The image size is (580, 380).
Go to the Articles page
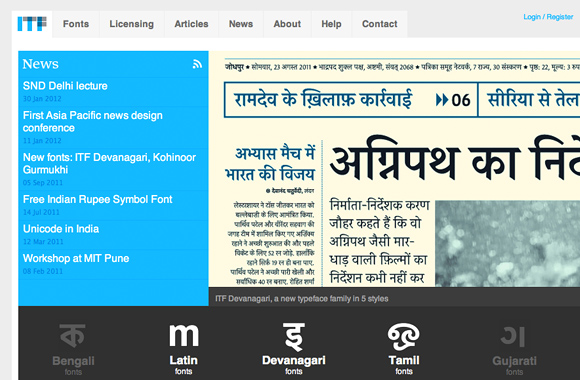[x=191, y=24]
